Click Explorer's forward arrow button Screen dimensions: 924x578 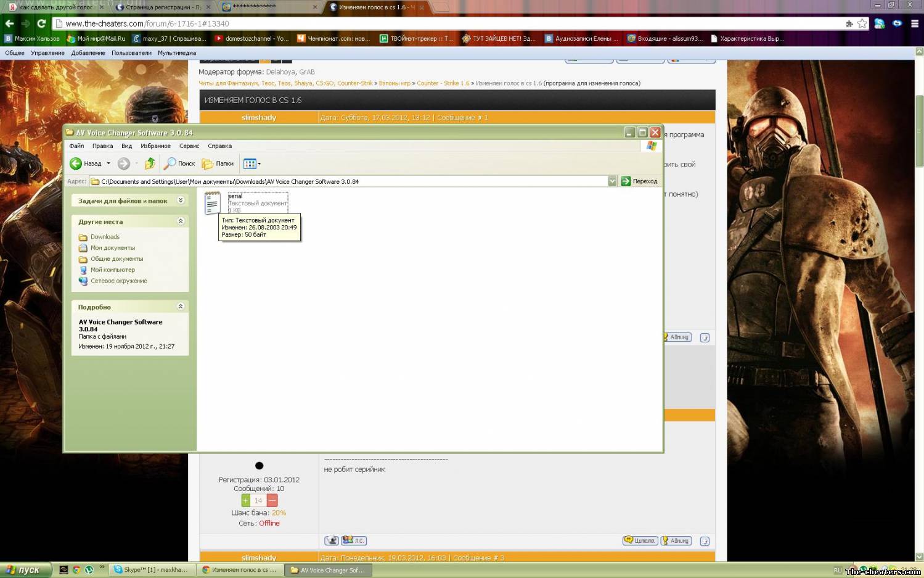pos(124,163)
